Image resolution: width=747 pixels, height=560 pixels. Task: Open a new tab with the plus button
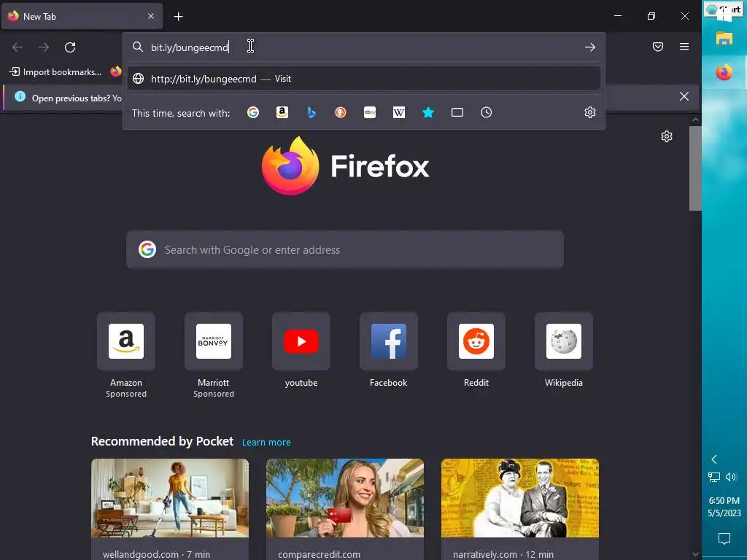coord(178,17)
